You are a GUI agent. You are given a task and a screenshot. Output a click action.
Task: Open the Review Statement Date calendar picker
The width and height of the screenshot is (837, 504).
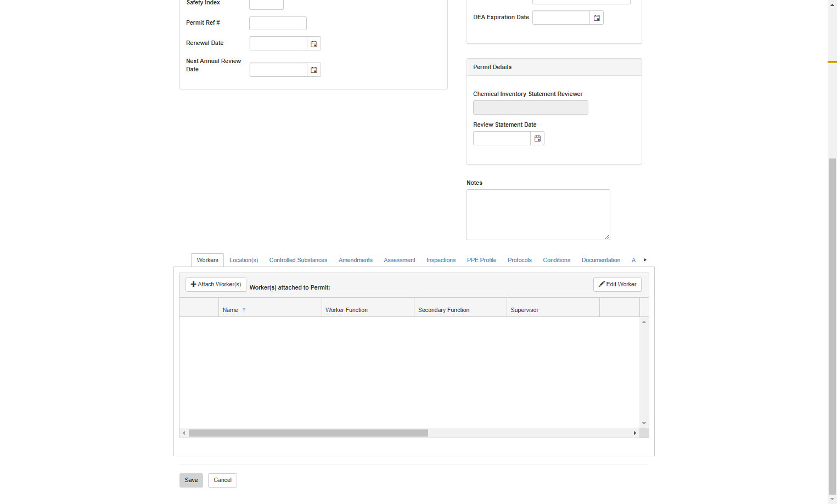pos(537,138)
